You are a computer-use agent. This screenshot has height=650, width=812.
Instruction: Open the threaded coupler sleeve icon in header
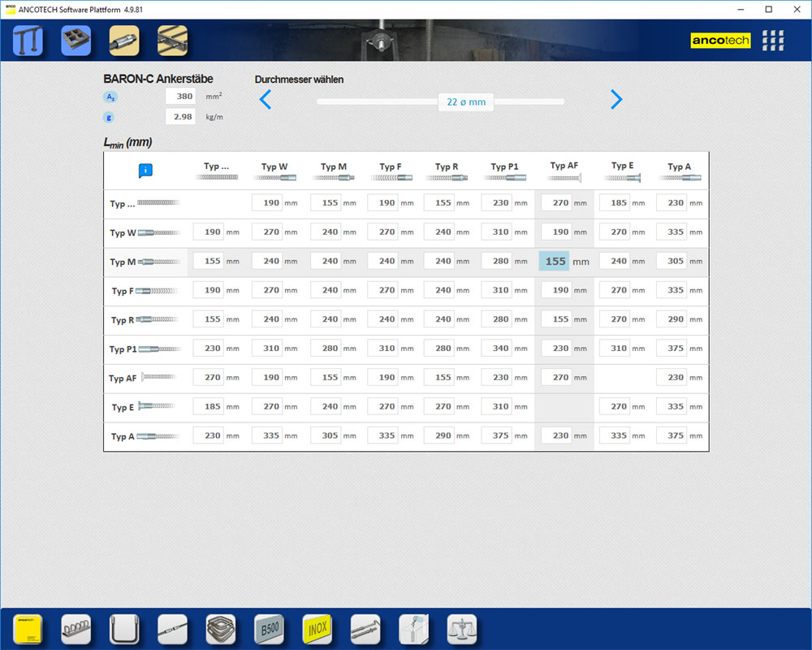124,41
